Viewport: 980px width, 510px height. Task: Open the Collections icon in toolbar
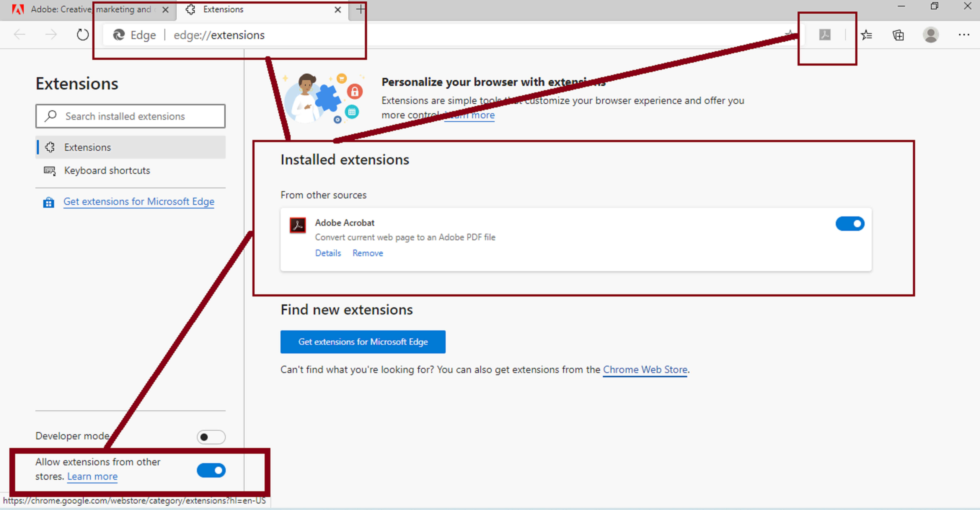[898, 35]
